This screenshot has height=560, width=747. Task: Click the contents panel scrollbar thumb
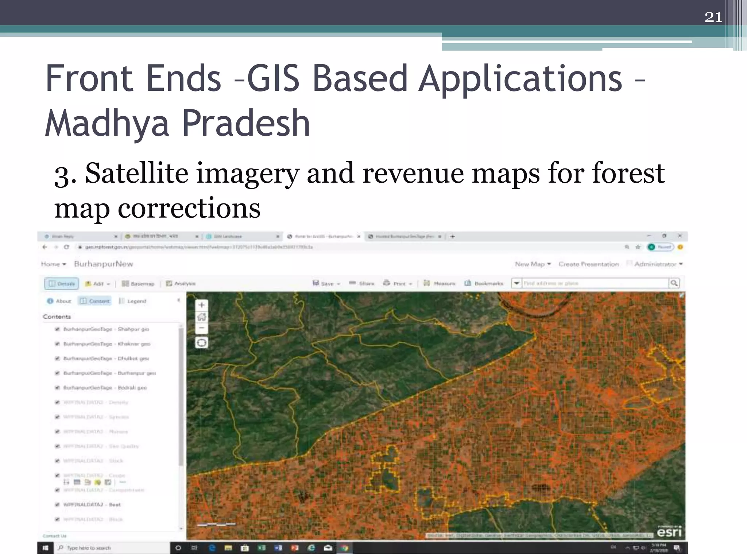click(181, 397)
